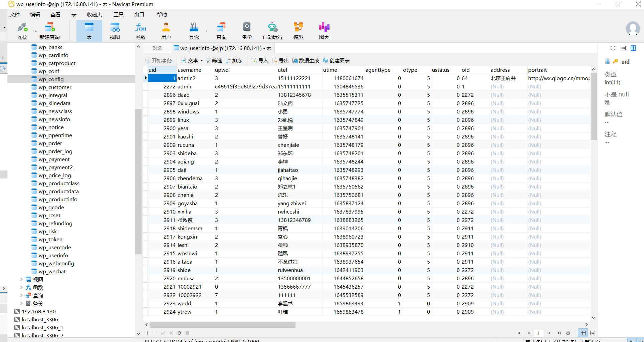Open the 图表 (Chart) toolbar icon
Image resolution: width=644 pixels, height=342 pixels.
click(324, 31)
